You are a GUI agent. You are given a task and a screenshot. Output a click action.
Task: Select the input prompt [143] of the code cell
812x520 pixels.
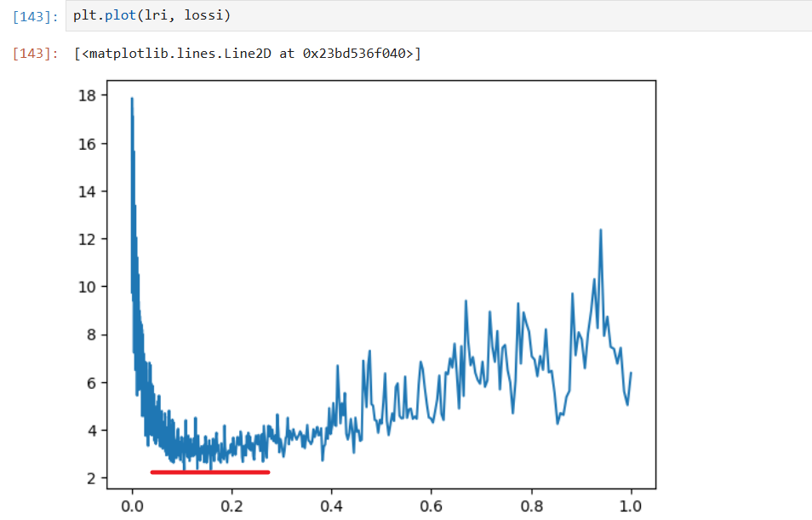[x=35, y=16]
